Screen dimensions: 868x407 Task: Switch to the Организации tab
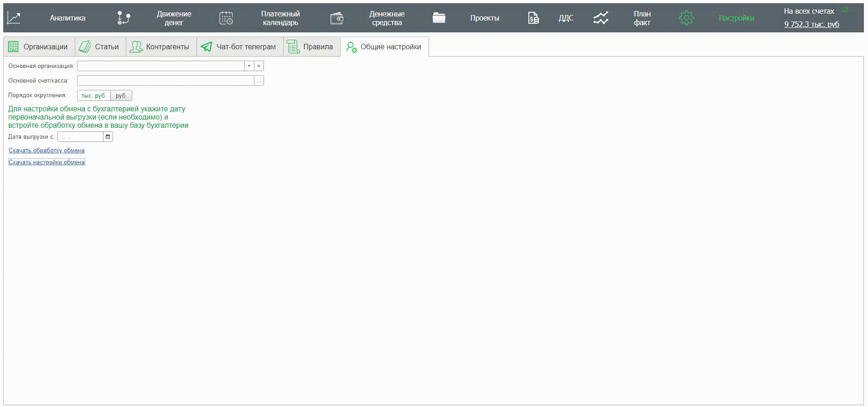click(39, 47)
